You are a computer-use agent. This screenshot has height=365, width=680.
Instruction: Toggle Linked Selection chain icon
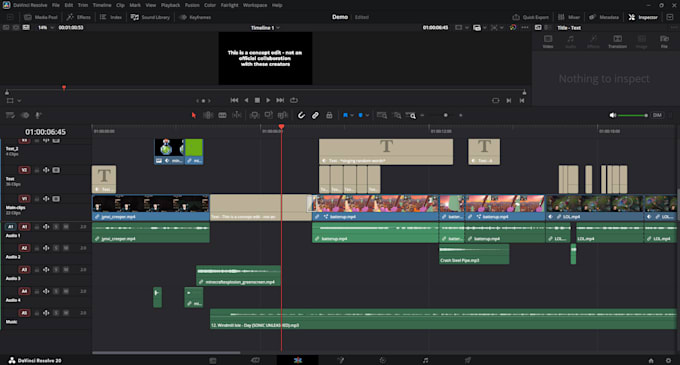tap(315, 115)
